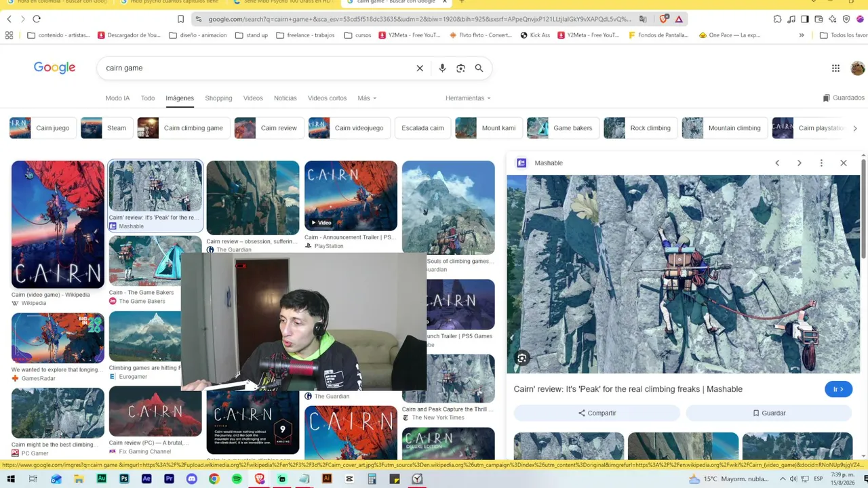Open the preview panel three-dot menu

click(x=821, y=163)
